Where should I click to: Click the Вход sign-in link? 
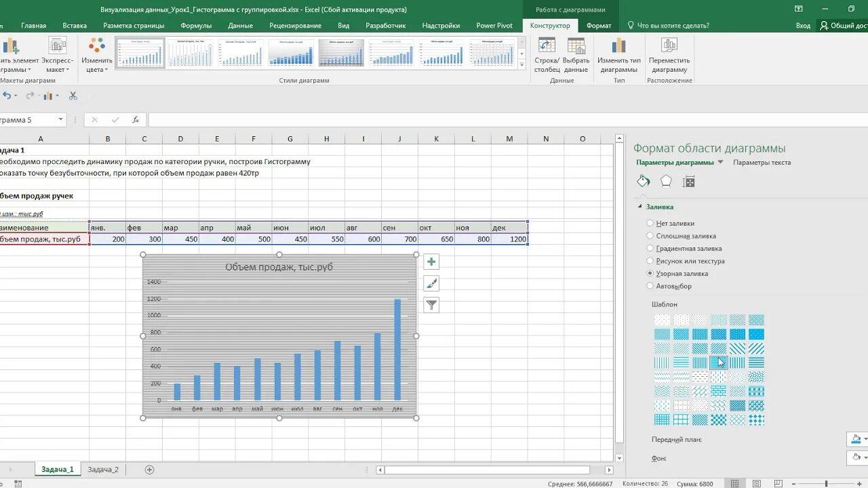coord(803,26)
